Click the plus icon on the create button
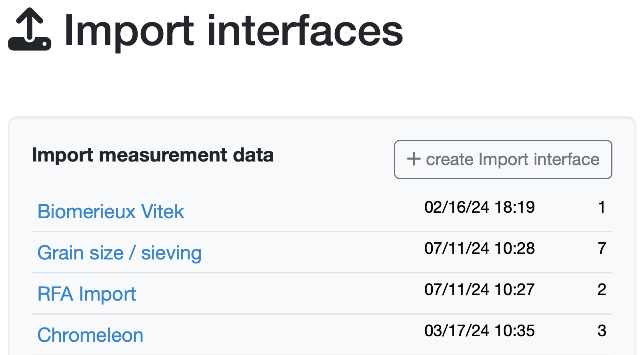Viewport: 644px width, 355px height. tap(414, 159)
